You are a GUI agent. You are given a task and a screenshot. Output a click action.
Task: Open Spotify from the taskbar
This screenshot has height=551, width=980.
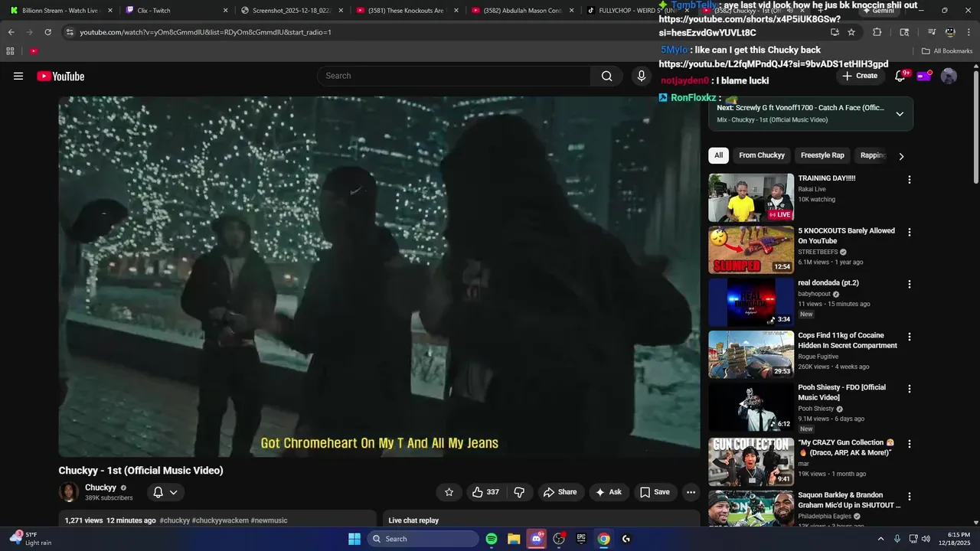tap(492, 539)
